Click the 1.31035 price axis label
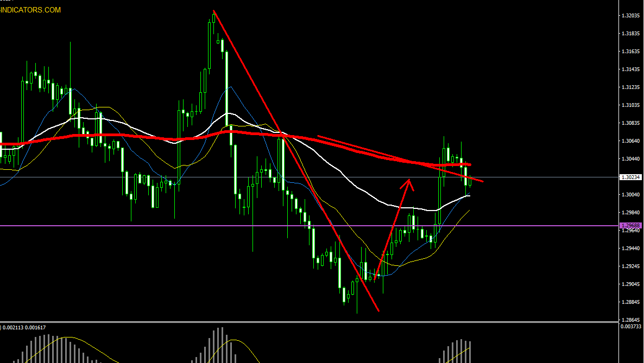The height and width of the screenshot is (363, 644). [631, 105]
